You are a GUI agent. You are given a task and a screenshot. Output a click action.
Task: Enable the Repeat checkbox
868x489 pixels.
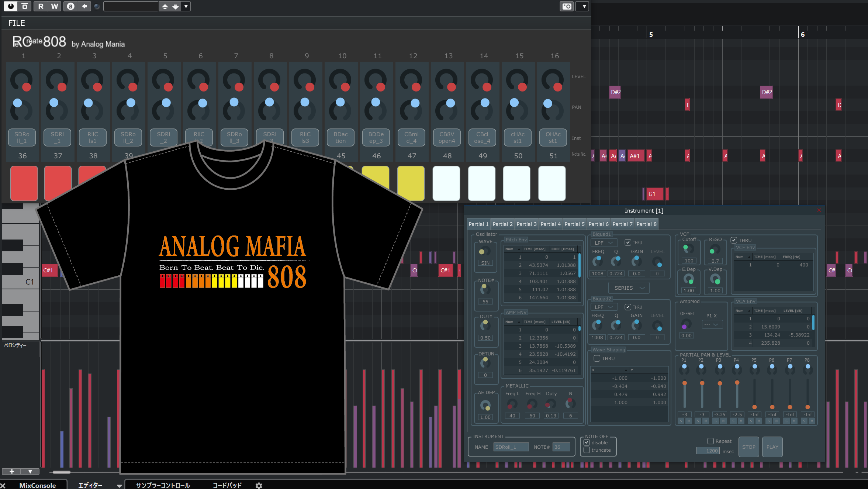(710, 441)
